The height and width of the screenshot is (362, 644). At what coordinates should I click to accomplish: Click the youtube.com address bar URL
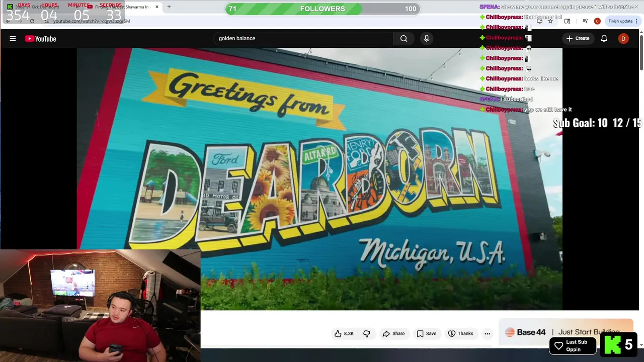[x=92, y=21]
